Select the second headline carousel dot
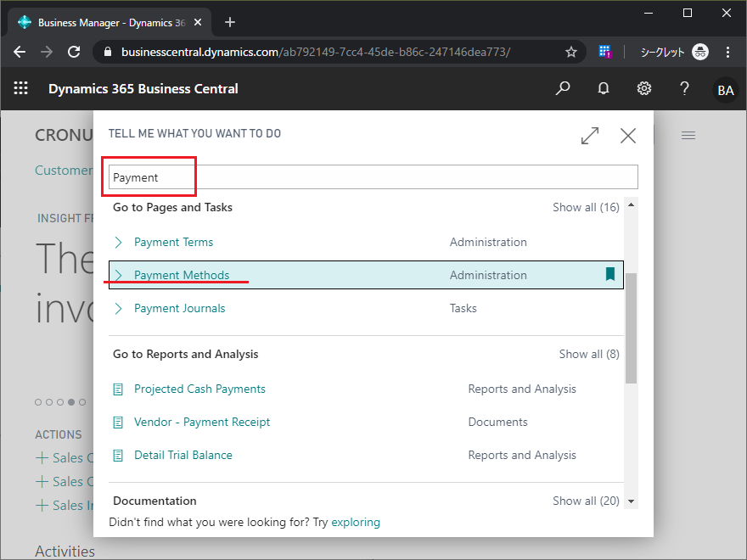The width and height of the screenshot is (747, 560). [x=49, y=402]
